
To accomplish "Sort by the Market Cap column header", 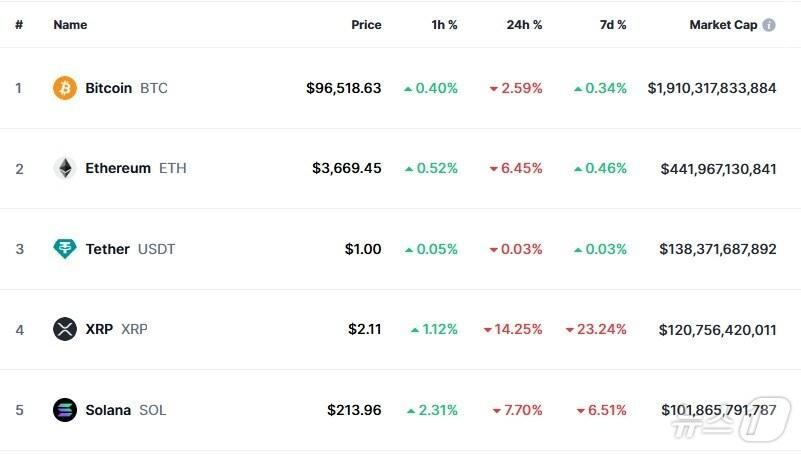I will (x=723, y=25).
